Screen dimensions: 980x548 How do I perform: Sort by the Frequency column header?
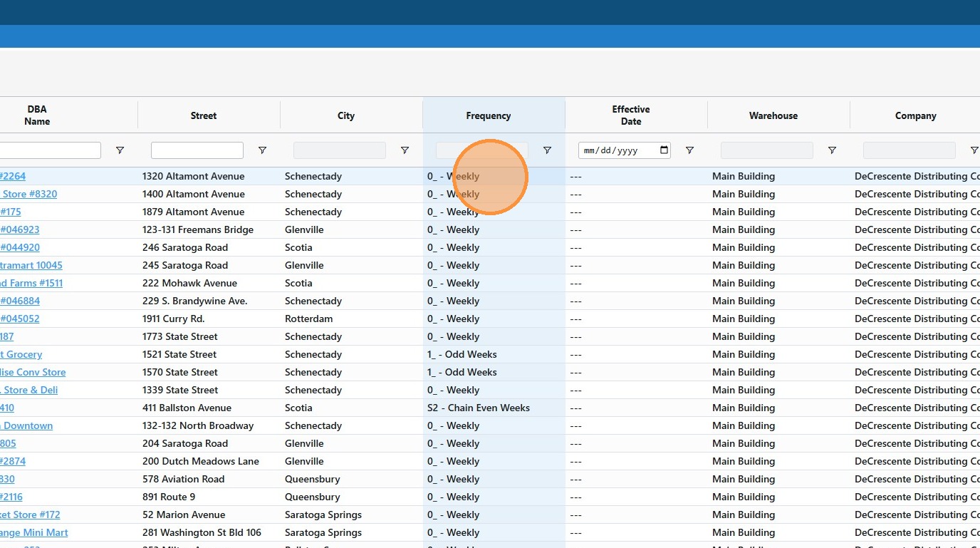click(488, 115)
